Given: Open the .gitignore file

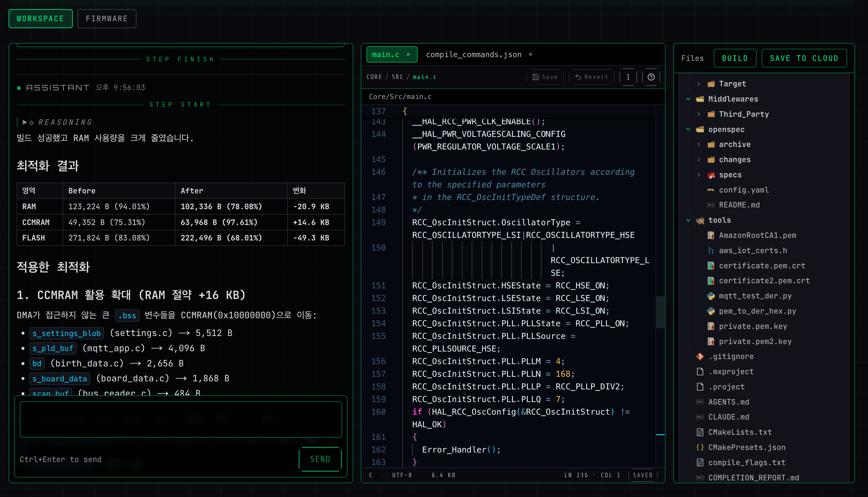Looking at the screenshot, I should point(730,357).
